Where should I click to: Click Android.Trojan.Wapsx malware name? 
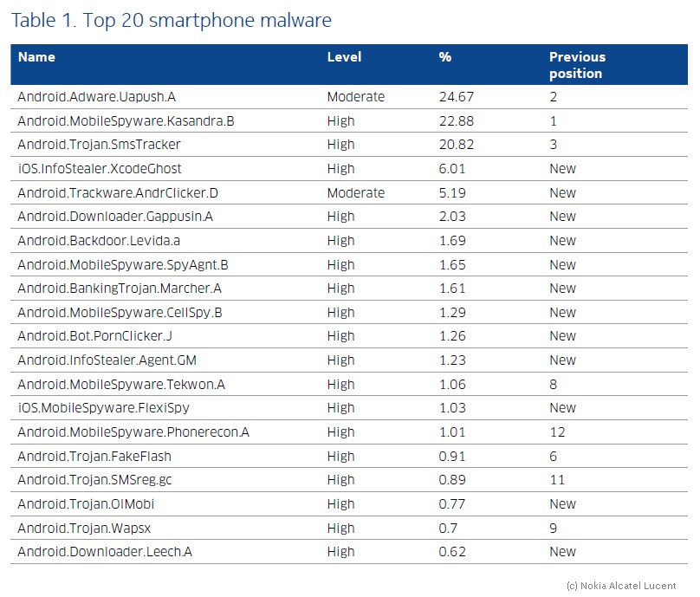click(84, 529)
